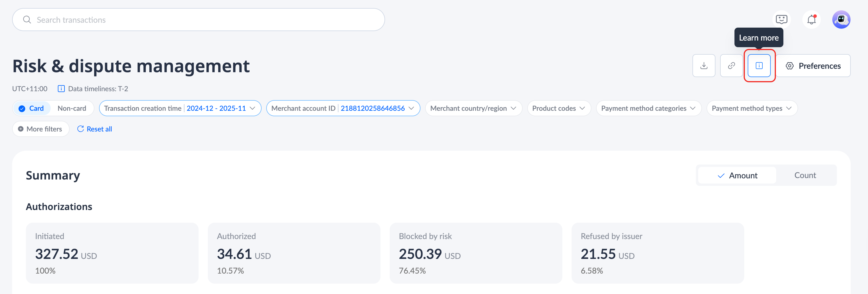Expand Payment method categories filter
Image resolution: width=868 pixels, height=294 pixels.
coord(648,108)
